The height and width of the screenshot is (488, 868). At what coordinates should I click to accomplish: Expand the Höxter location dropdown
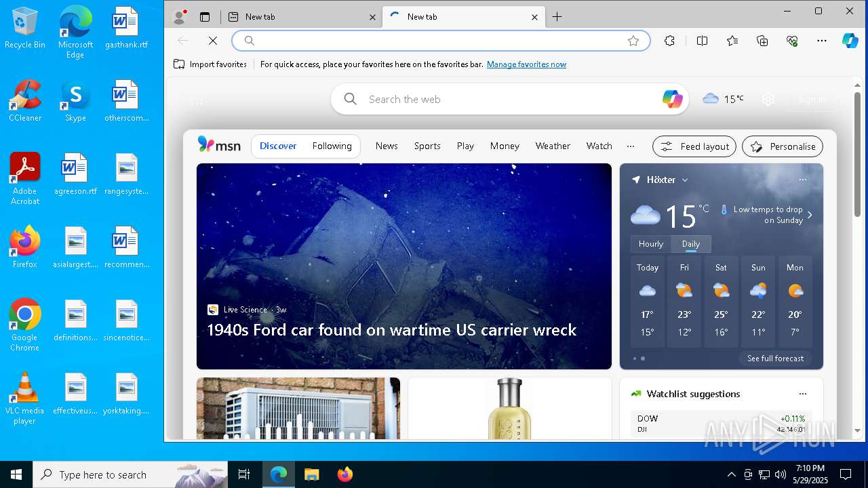pos(685,180)
